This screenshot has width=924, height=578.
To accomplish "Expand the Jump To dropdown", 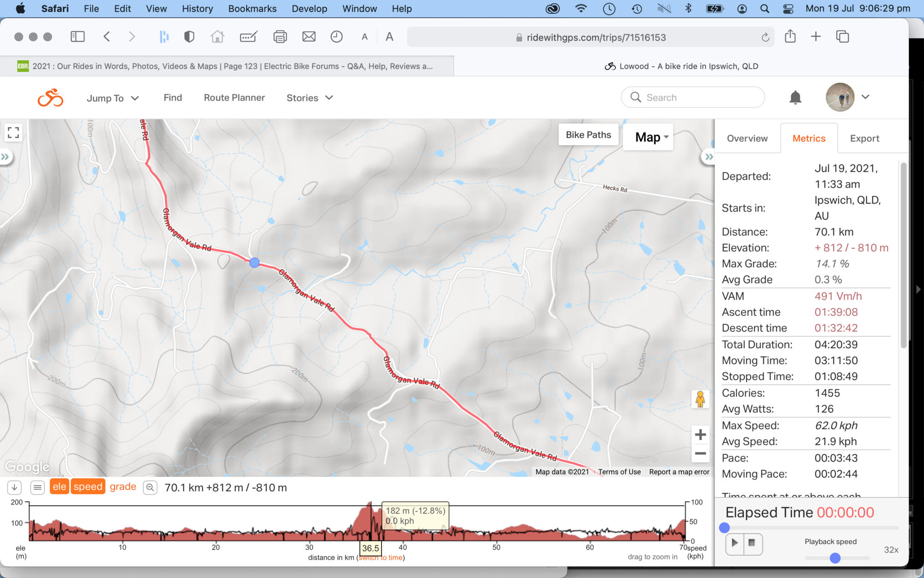I will click(113, 98).
